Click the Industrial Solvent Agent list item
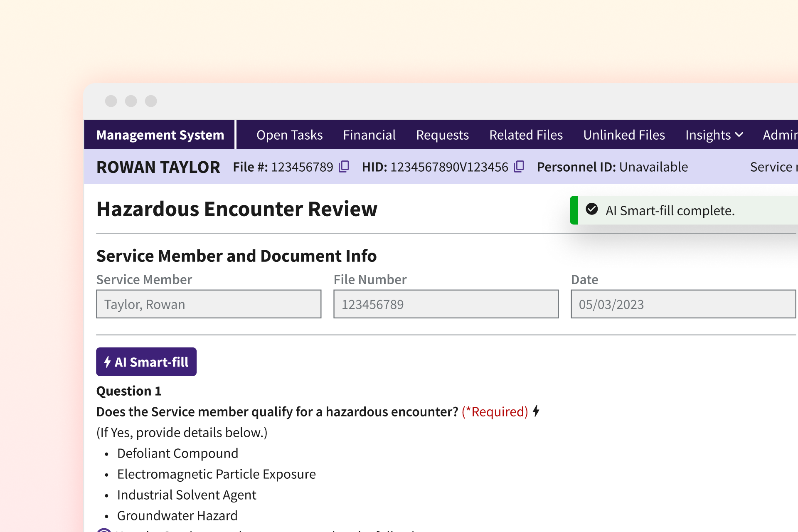 [187, 495]
